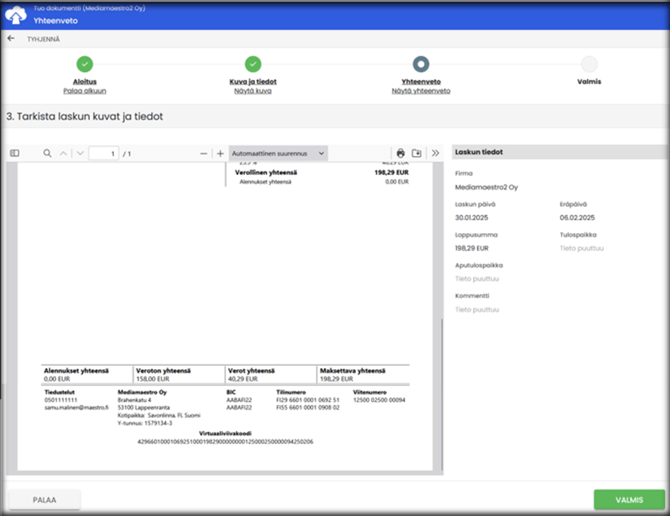This screenshot has height=516, width=670.
Task: Print the invoice document
Action: tap(401, 153)
